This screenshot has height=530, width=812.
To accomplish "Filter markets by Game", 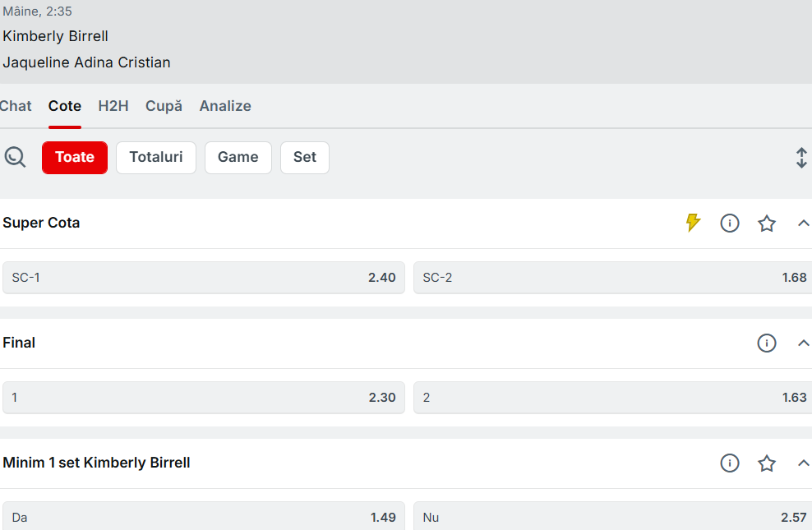I will tap(238, 158).
